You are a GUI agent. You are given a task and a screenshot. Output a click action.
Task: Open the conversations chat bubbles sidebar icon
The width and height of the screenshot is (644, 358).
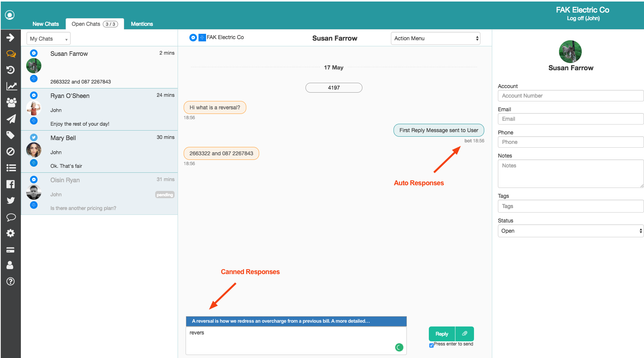pos(11,54)
